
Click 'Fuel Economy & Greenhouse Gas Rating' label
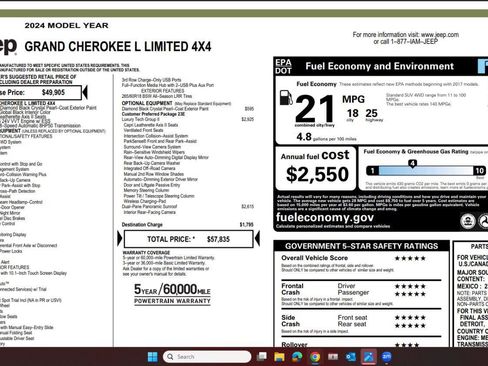[x=416, y=151]
